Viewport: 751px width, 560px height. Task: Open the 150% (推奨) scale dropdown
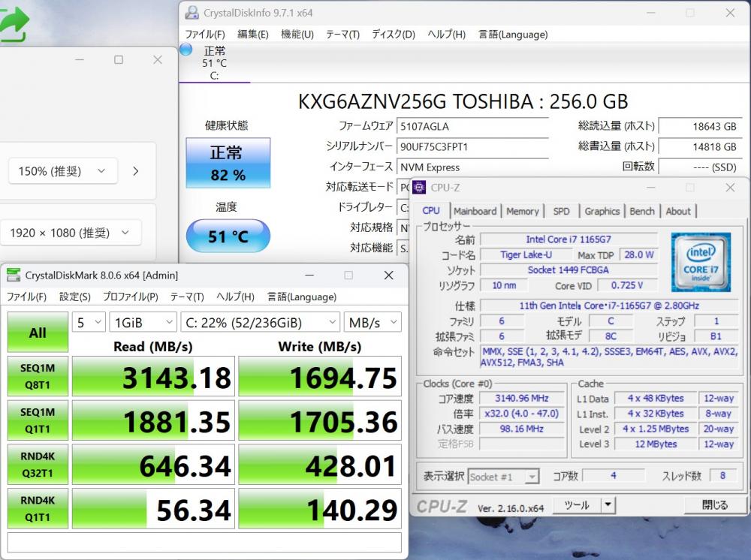tap(63, 171)
